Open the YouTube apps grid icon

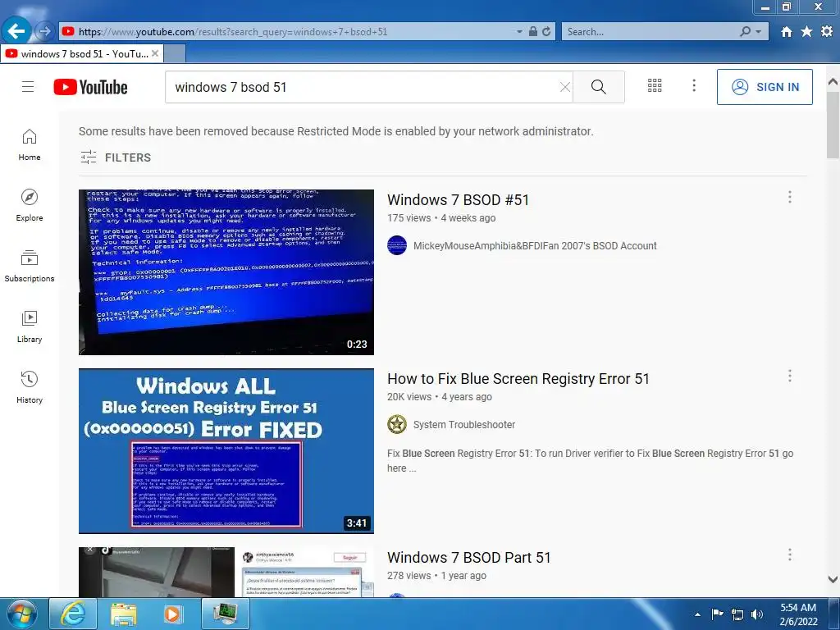click(x=655, y=85)
